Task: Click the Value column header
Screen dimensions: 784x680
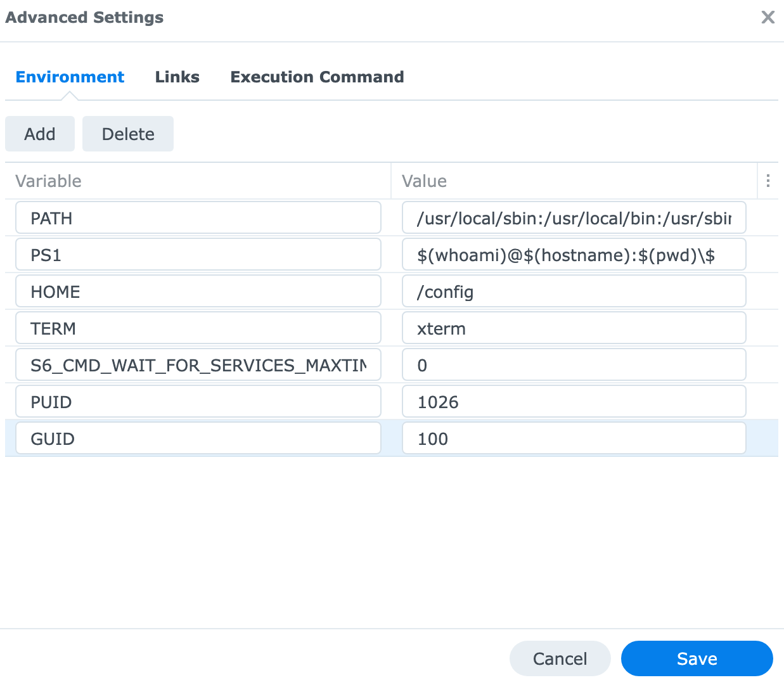Action: point(423,181)
